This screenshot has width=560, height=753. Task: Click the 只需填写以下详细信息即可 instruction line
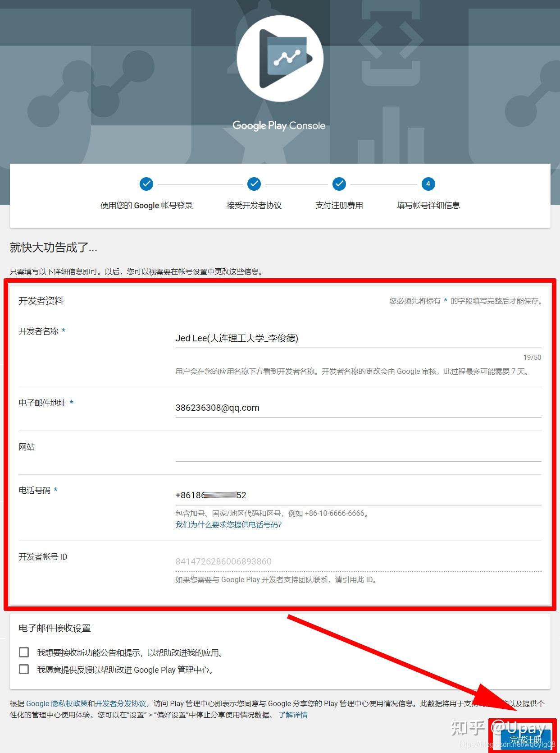pos(137,271)
